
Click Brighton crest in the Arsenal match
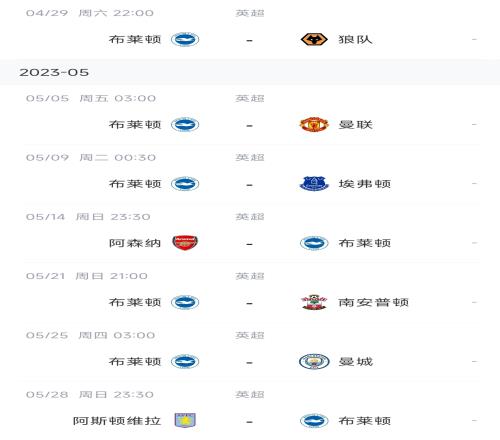(314, 243)
